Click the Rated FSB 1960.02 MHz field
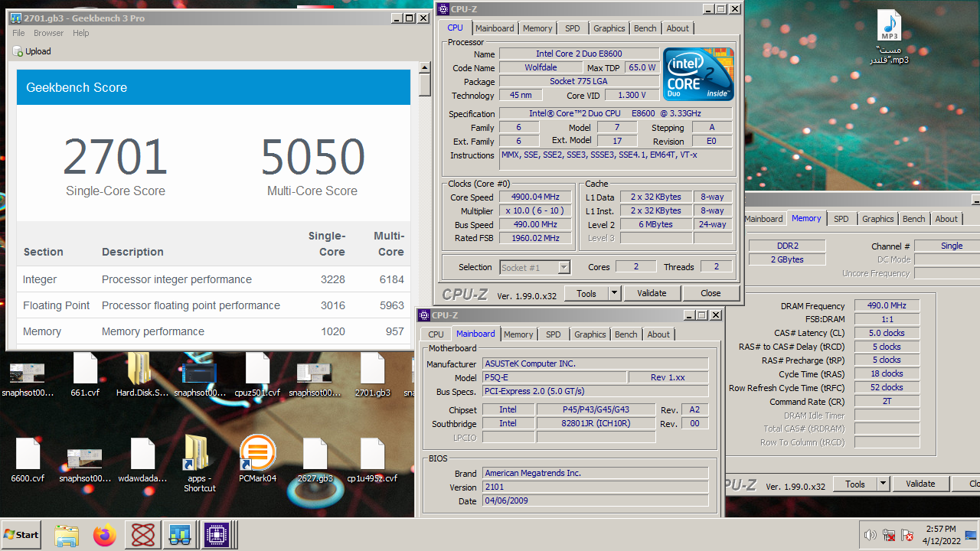980x551 pixels. click(x=535, y=238)
